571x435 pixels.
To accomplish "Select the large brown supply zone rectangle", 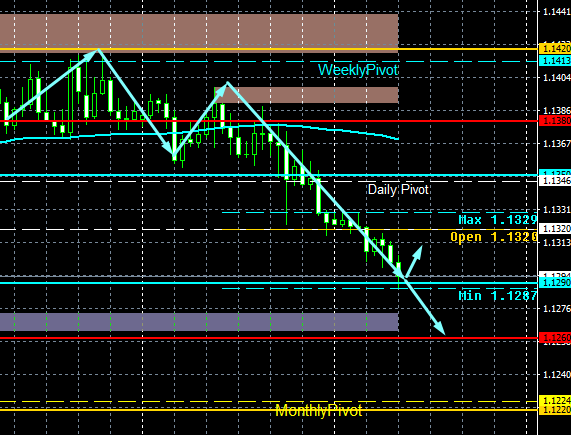I will tap(199, 33).
